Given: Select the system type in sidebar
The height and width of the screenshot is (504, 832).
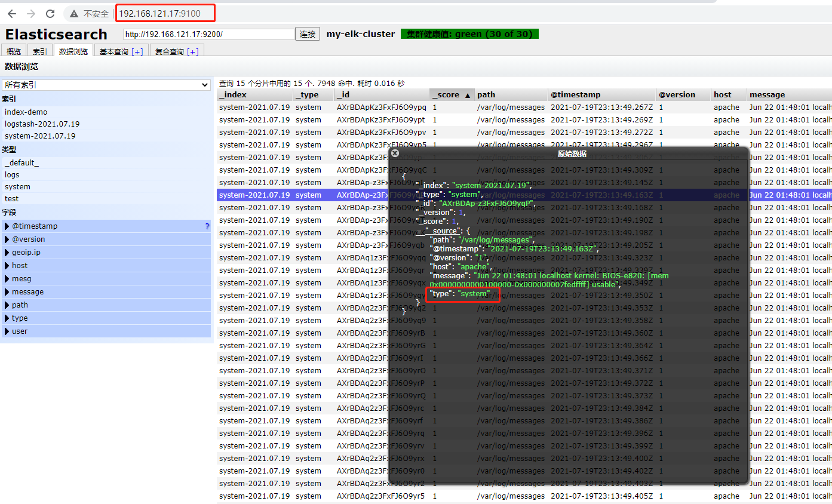Looking at the screenshot, I should tap(106, 186).
